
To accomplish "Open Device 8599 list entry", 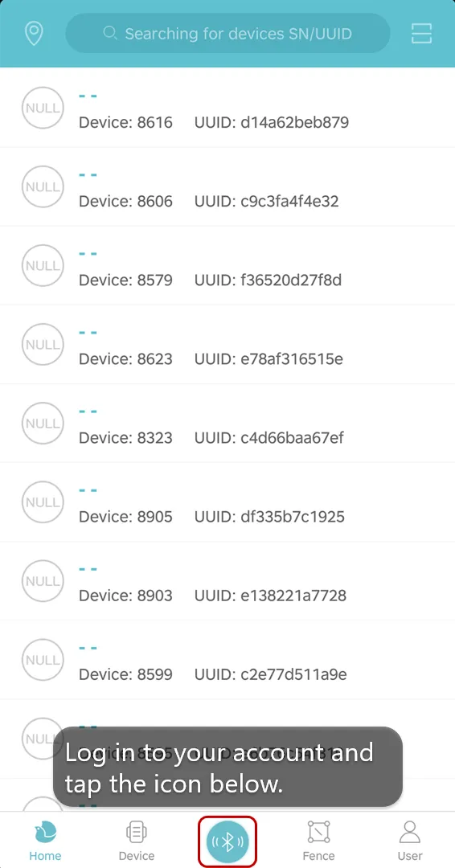I will (227, 660).
